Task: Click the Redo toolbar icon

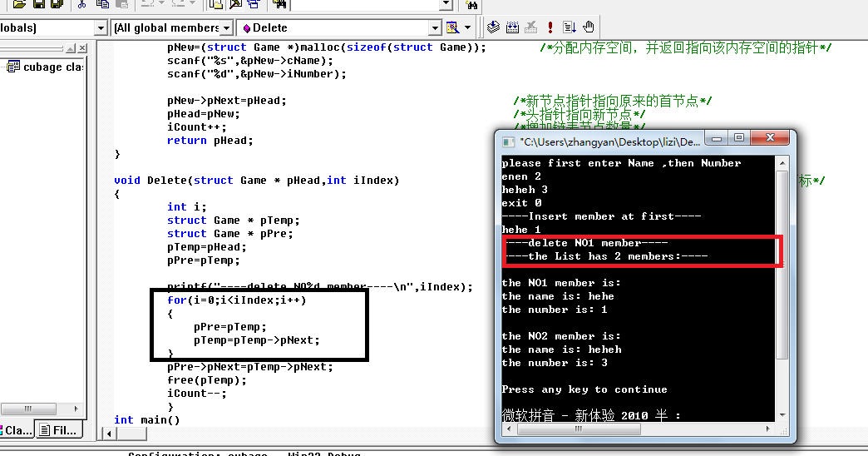Action: (178, 4)
